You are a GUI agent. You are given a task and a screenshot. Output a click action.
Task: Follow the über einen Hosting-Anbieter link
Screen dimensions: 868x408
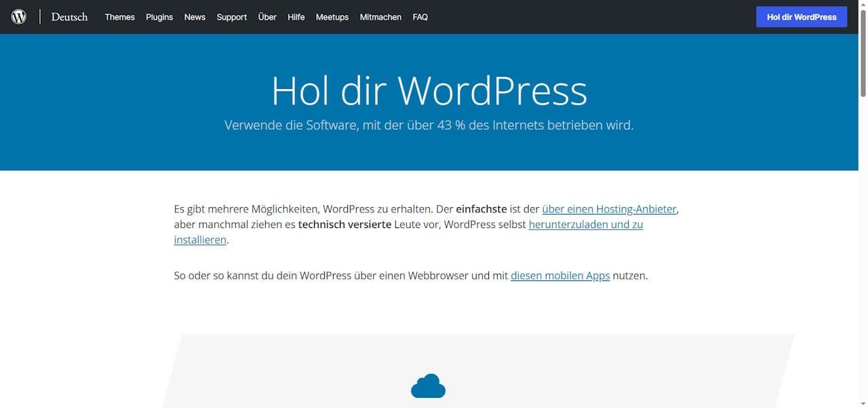point(609,209)
